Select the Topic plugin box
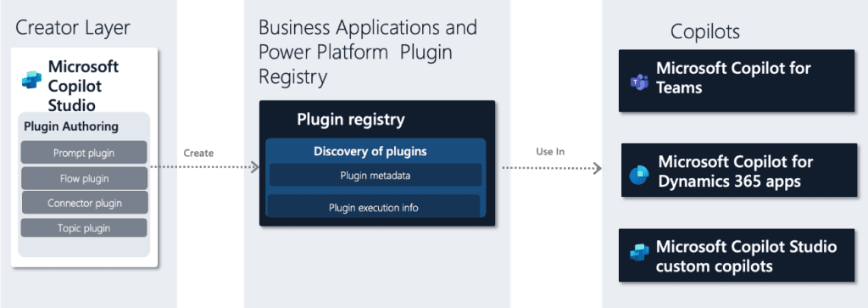 (x=84, y=227)
